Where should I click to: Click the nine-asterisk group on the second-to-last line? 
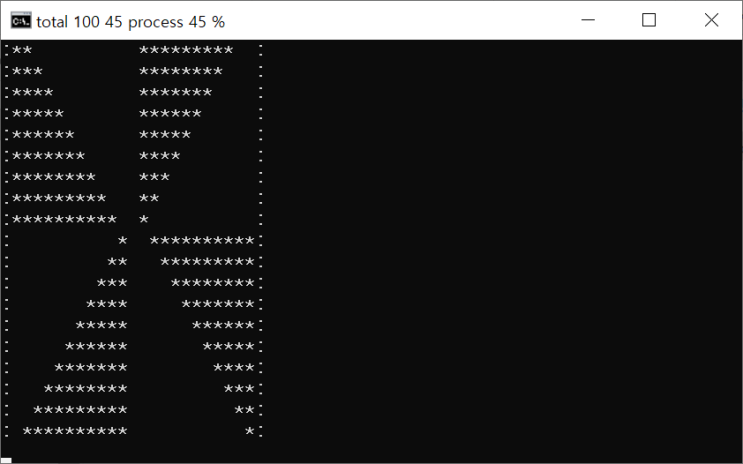[x=80, y=411]
